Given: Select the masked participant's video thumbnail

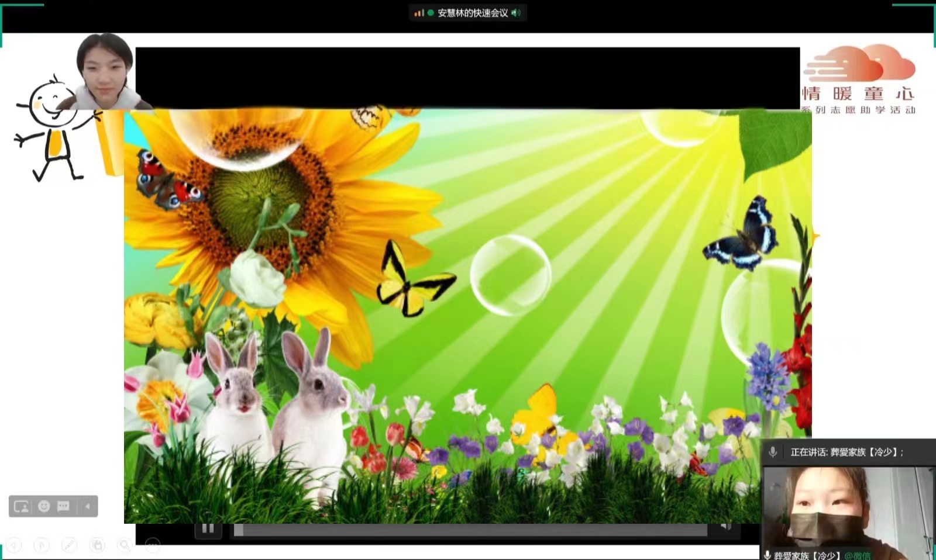Looking at the screenshot, I should pyautogui.click(x=848, y=509).
